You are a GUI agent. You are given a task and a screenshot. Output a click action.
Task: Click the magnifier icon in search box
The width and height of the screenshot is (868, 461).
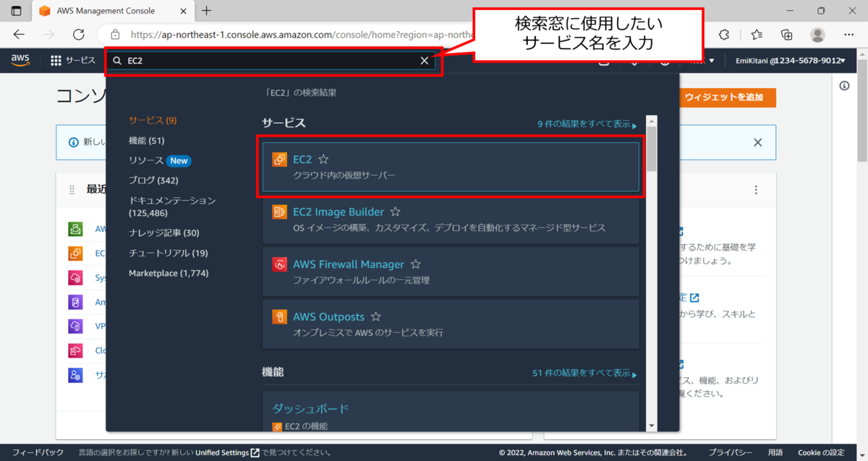coord(117,61)
